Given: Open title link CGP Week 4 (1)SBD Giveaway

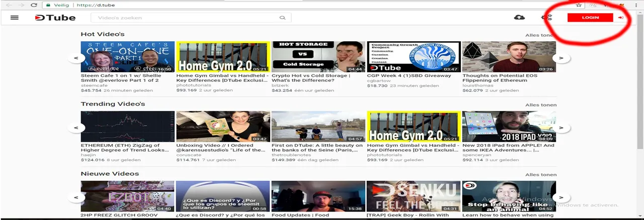Looking at the screenshot, I should [x=409, y=76].
